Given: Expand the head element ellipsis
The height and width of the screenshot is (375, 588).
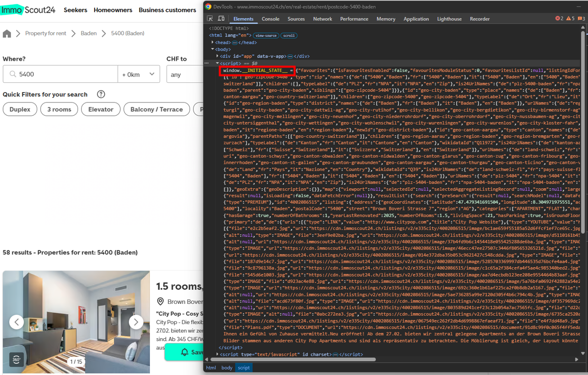Looking at the screenshot, I should pos(235,43).
